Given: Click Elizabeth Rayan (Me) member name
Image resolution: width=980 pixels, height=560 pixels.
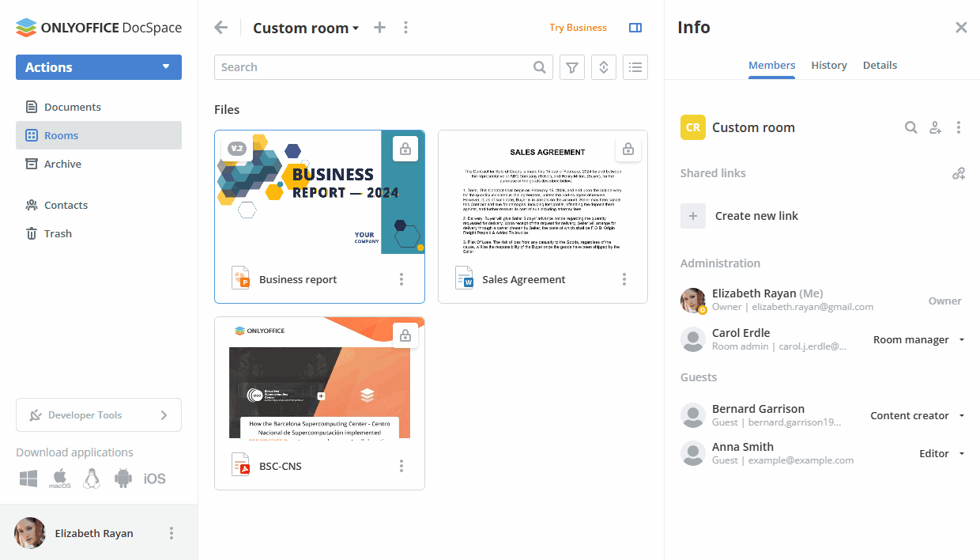Looking at the screenshot, I should coord(767,293).
